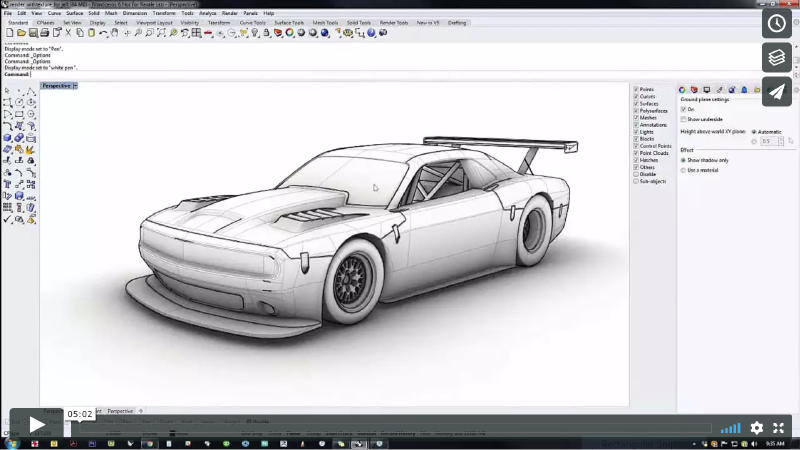Play the video with the play button
This screenshot has height=450, width=800.
(36, 424)
